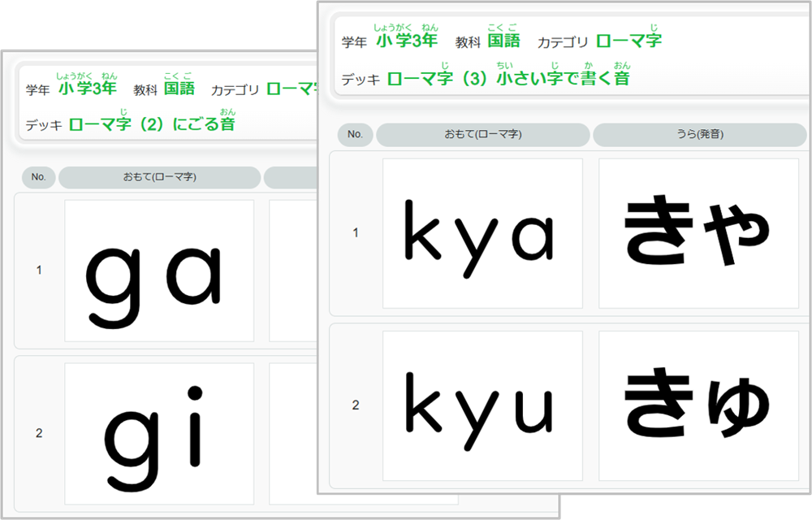Click 小学3年 grade link in 小さい字で書く音 panel
812x520 pixels.
[x=407, y=41]
